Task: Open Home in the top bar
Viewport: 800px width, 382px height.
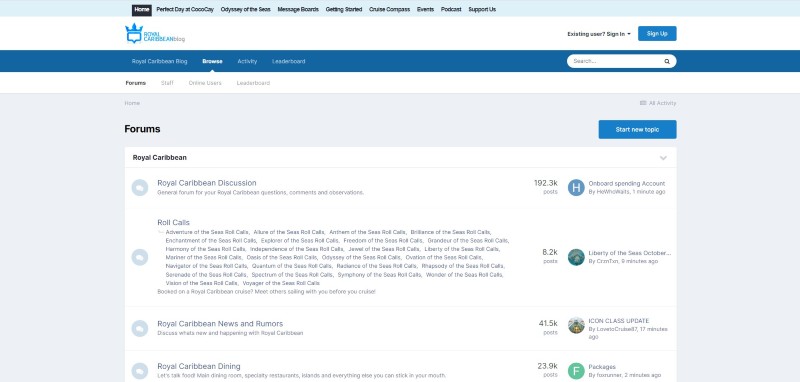Action: pos(142,9)
